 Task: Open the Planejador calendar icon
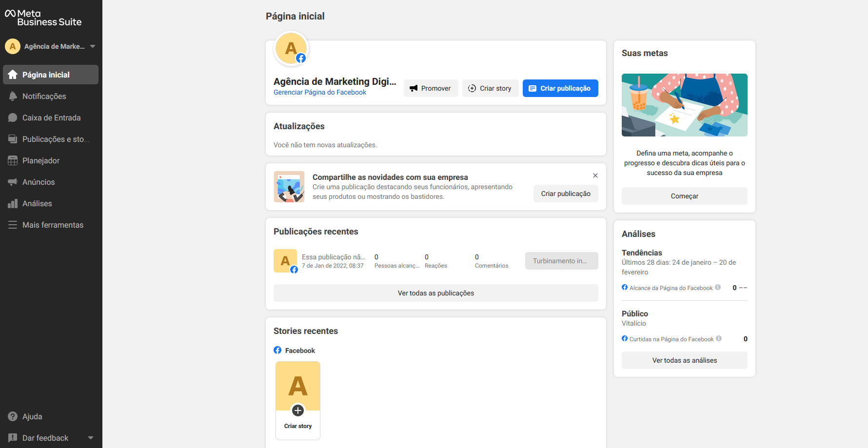tap(13, 161)
